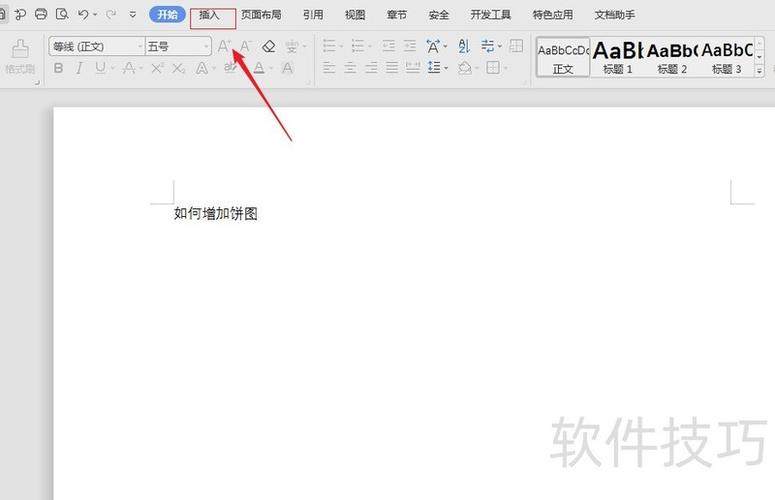Click the Chinese layout A icon
Image resolution: width=775 pixels, height=500 pixels.
(433, 46)
